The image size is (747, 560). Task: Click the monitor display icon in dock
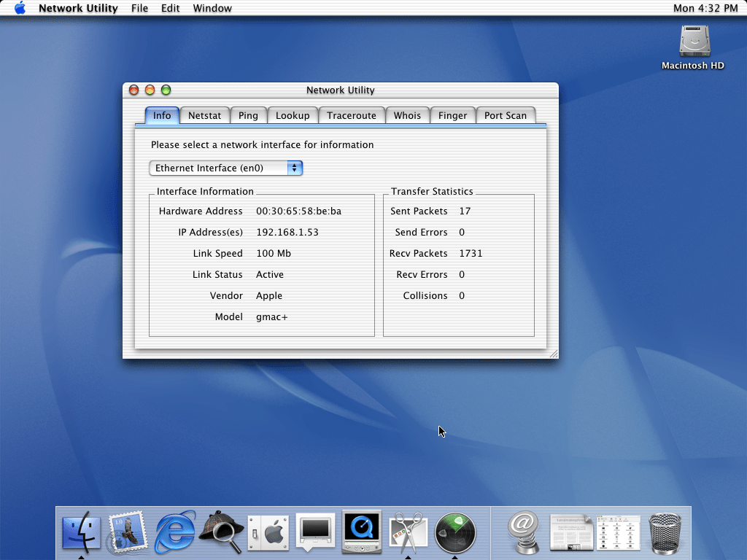click(315, 532)
